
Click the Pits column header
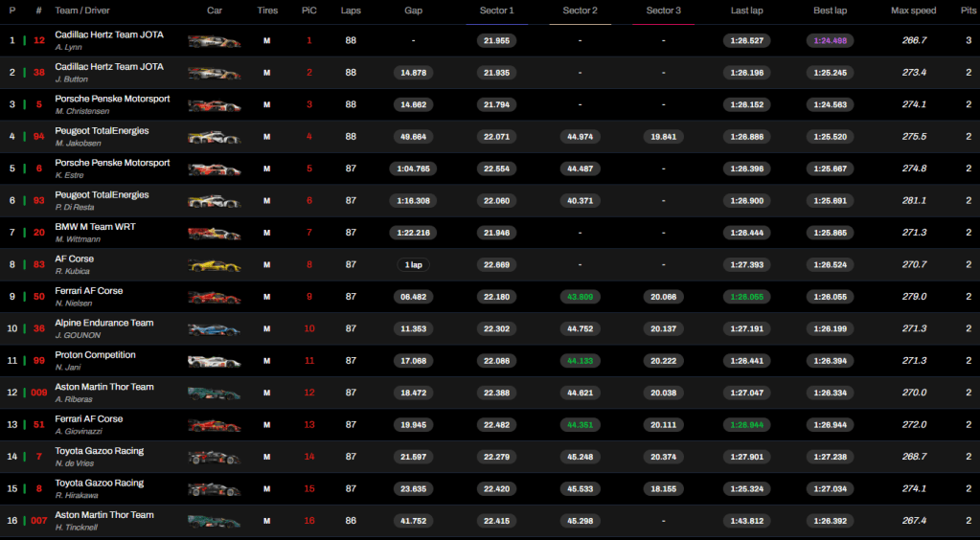(x=969, y=11)
